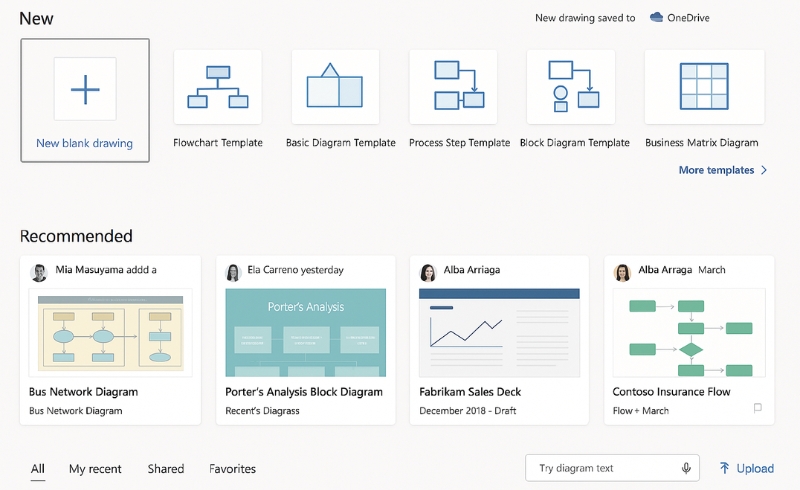Click Ela Carreno's avatar

point(233,273)
